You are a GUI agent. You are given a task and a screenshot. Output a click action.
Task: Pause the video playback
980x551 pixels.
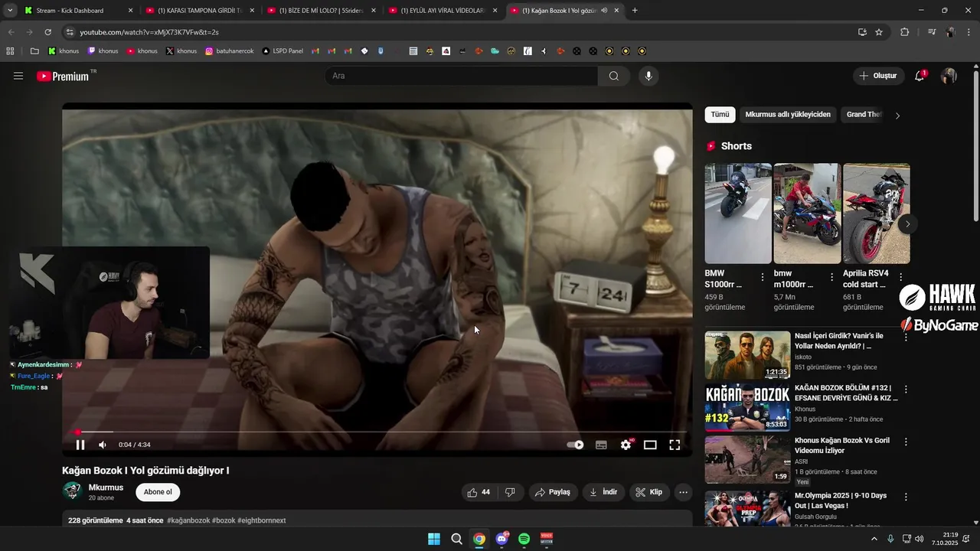pyautogui.click(x=80, y=445)
